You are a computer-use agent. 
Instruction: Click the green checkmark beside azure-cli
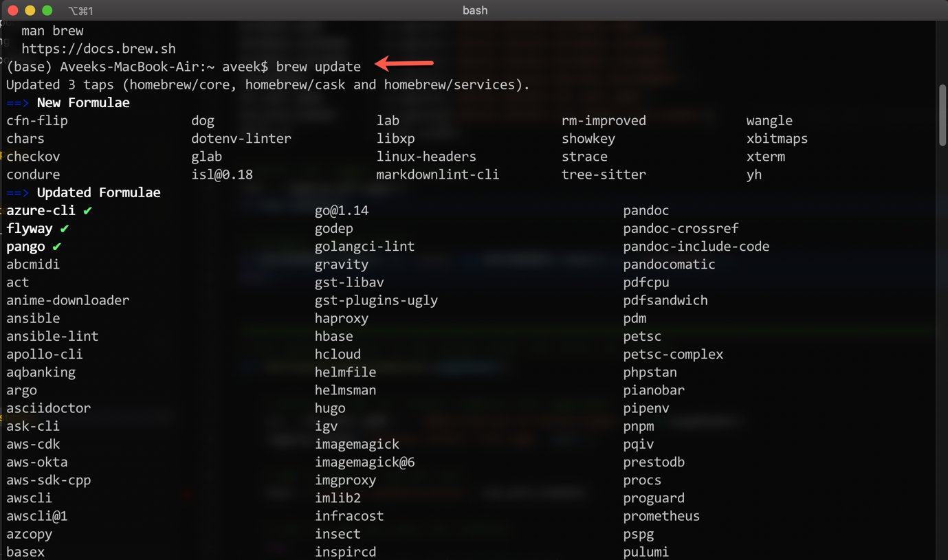coord(87,210)
